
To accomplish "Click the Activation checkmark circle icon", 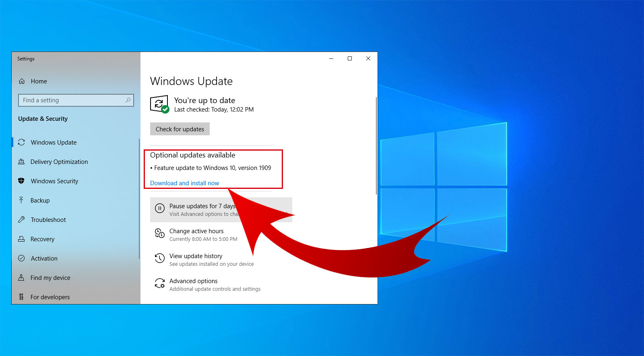I will coord(21,259).
